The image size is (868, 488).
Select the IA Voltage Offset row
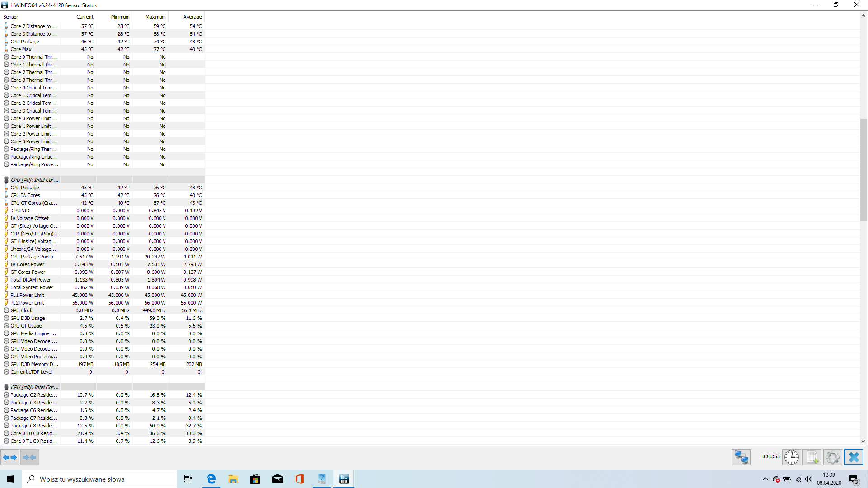[x=104, y=218]
